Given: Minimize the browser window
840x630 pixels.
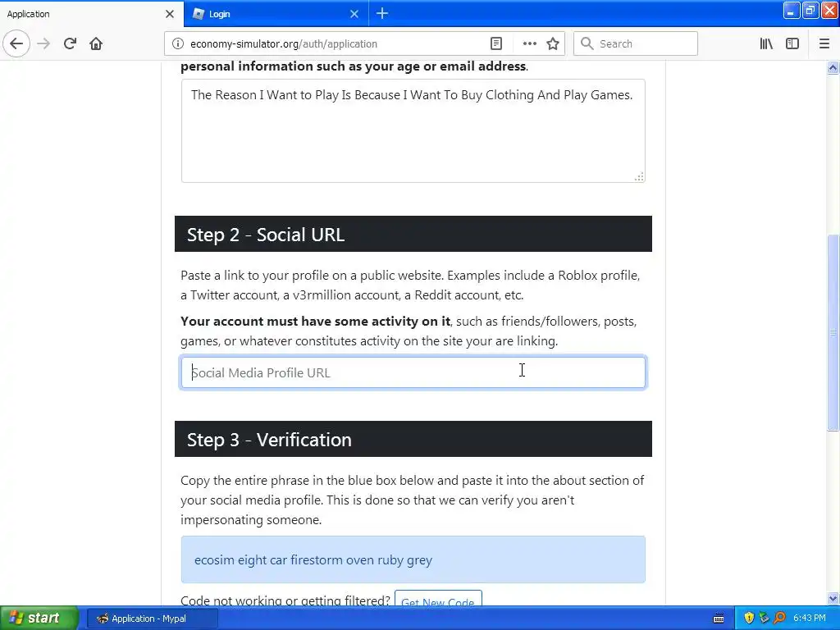Looking at the screenshot, I should coord(792,10).
